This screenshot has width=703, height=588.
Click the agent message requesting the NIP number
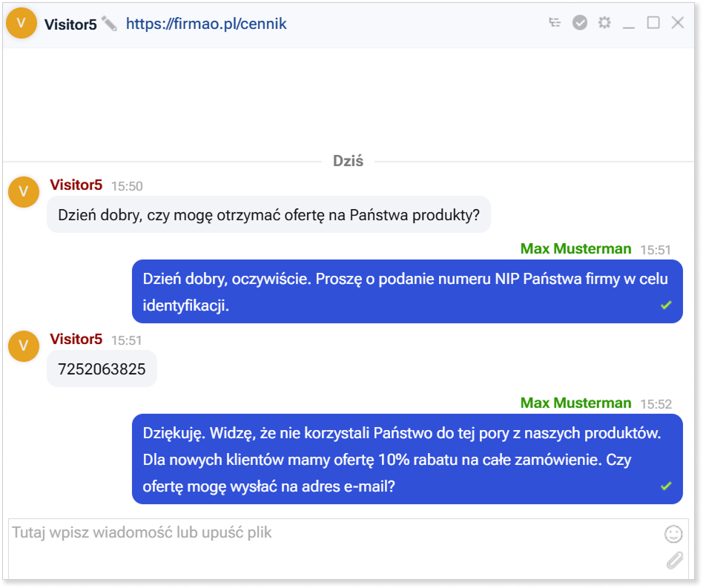pos(406,292)
